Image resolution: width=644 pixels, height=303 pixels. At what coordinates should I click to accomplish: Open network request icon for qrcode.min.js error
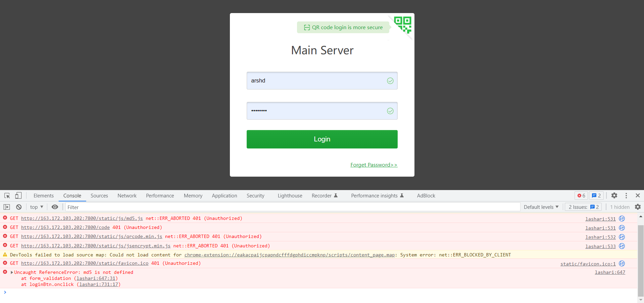622,237
